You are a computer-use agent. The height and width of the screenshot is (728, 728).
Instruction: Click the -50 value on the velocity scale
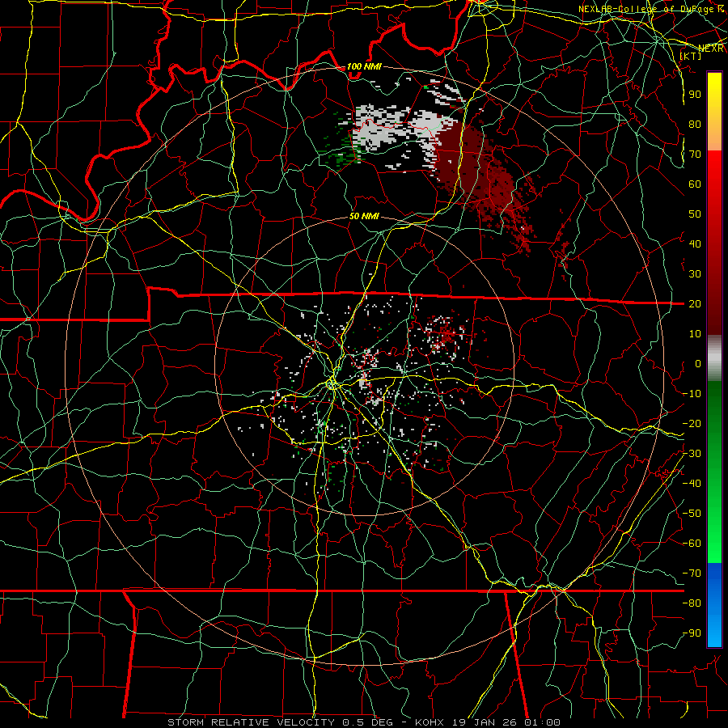pyautogui.click(x=692, y=514)
